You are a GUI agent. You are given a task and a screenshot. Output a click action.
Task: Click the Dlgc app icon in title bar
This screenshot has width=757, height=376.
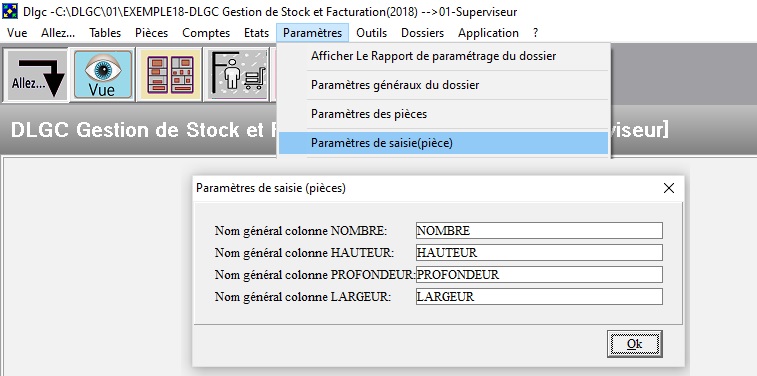click(10, 11)
